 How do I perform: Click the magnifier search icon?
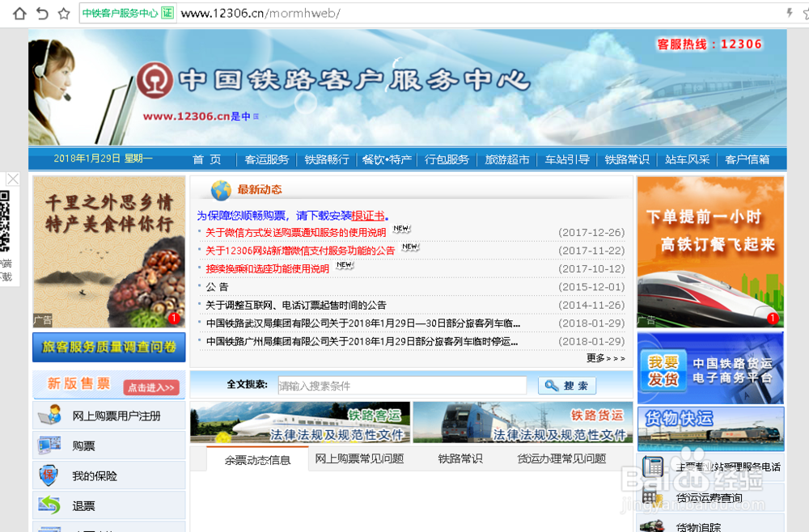pos(551,385)
